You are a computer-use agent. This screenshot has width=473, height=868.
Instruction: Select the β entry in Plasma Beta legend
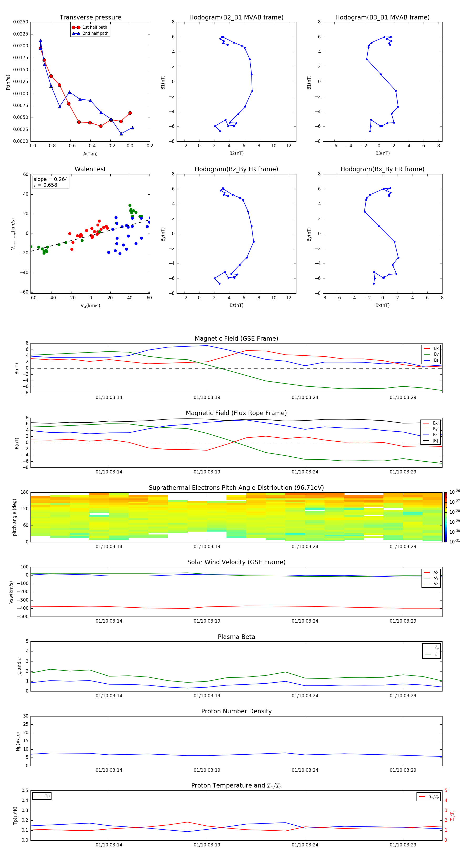click(431, 654)
